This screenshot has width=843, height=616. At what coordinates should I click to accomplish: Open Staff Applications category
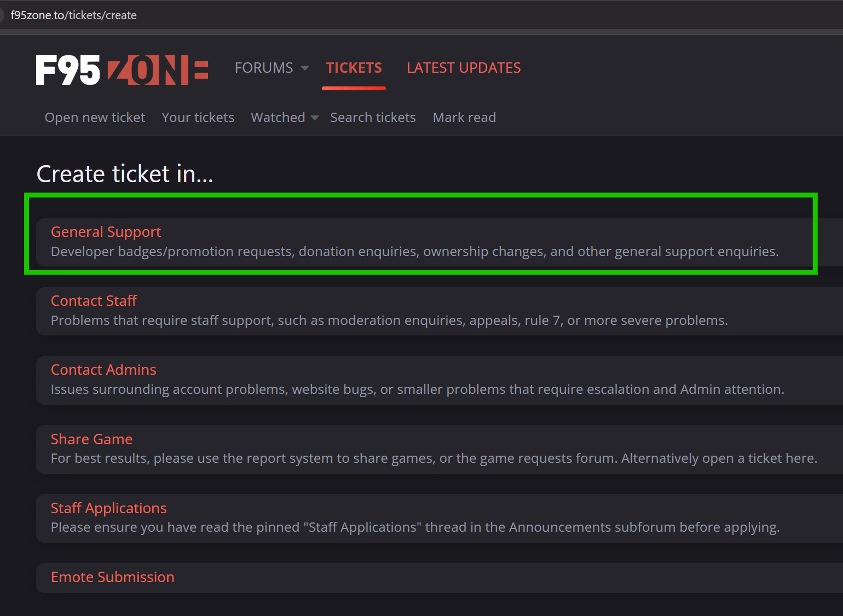tap(108, 508)
